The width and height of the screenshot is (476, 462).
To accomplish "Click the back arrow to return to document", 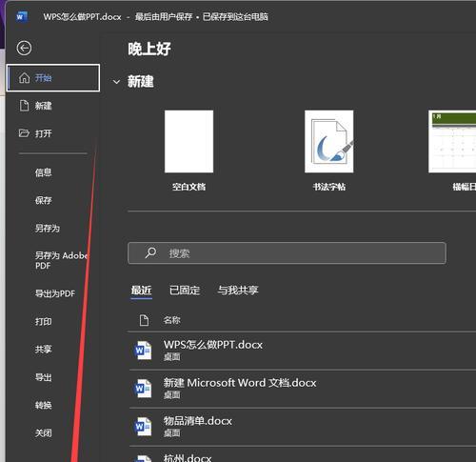I will tap(24, 49).
